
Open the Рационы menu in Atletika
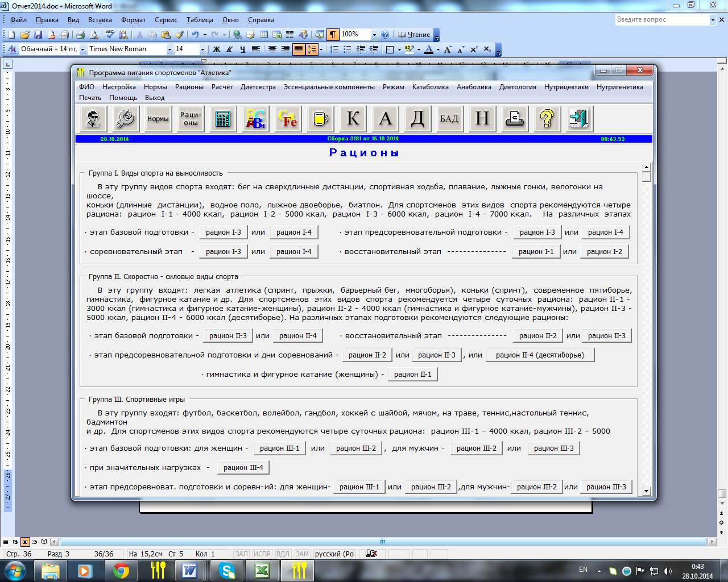tap(189, 87)
